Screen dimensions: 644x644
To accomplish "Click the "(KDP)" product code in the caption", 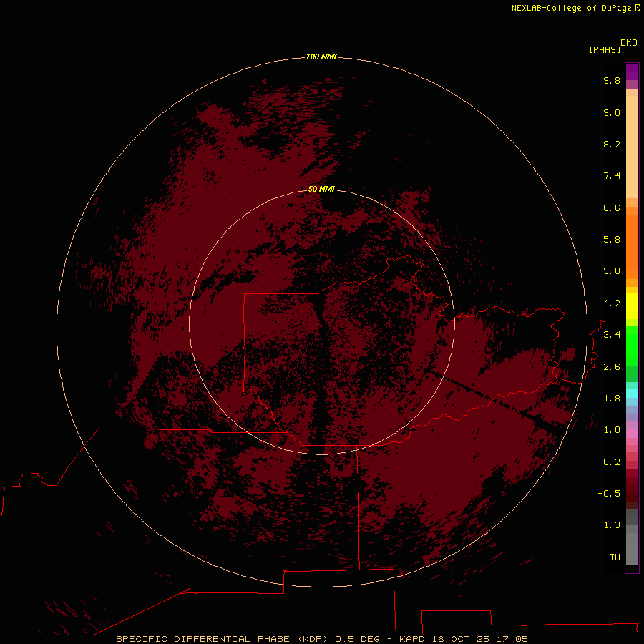I will 313,639.
